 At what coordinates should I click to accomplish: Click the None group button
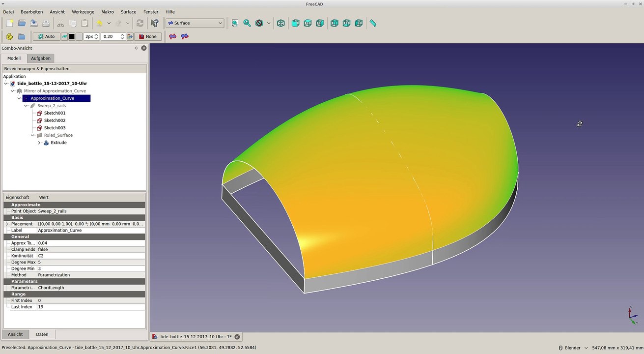click(148, 36)
